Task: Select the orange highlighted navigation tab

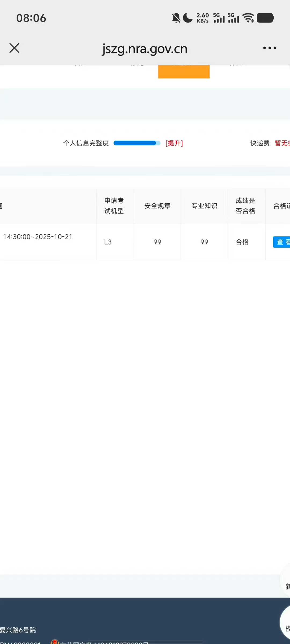Action: (184, 71)
